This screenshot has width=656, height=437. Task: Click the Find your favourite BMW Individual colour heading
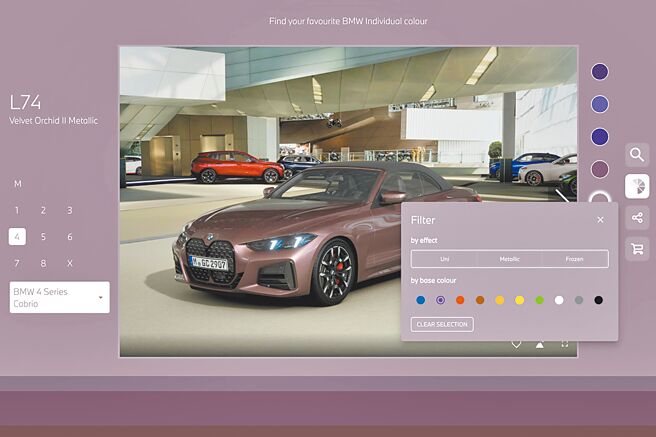click(348, 21)
